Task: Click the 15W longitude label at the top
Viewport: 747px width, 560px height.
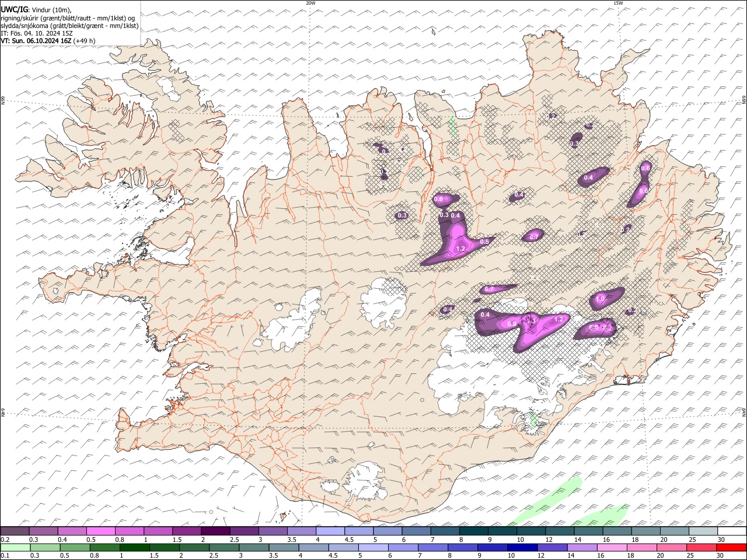Action: click(618, 3)
